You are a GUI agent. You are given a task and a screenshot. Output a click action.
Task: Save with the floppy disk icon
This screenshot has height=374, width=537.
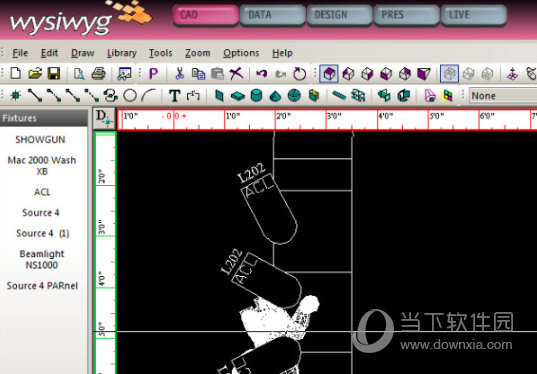point(54,74)
